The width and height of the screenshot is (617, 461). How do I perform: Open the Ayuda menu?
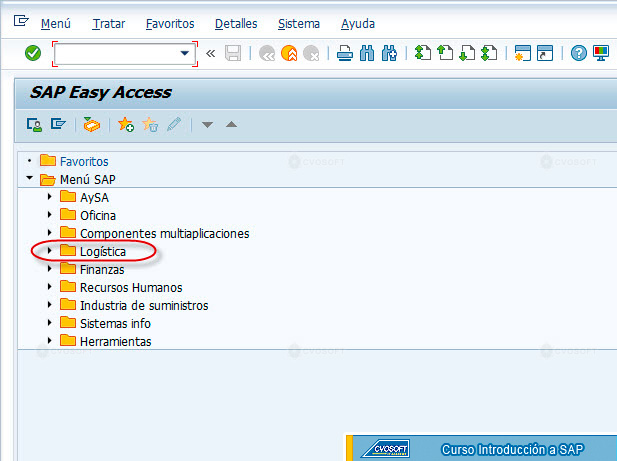click(358, 24)
